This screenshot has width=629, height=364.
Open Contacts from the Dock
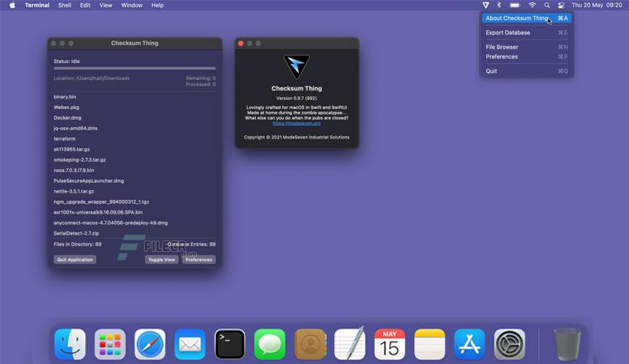[x=310, y=344]
